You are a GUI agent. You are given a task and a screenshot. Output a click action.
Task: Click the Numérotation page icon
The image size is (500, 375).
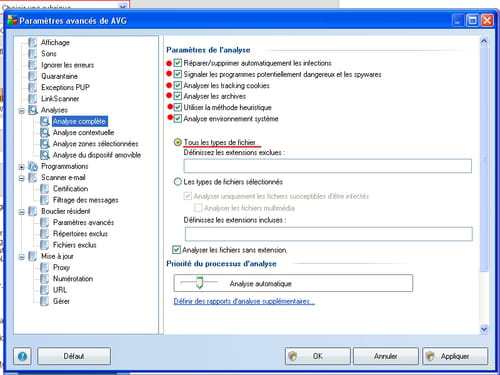tap(44, 279)
